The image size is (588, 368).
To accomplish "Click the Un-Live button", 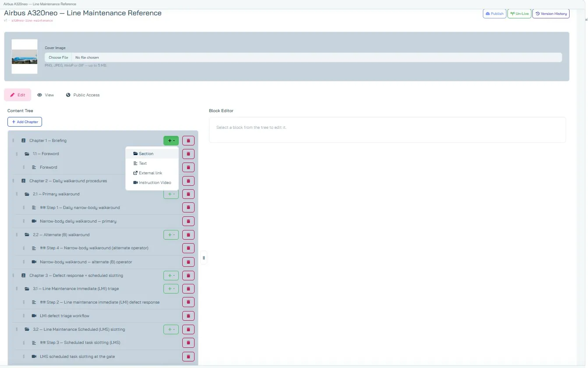I will coord(520,14).
